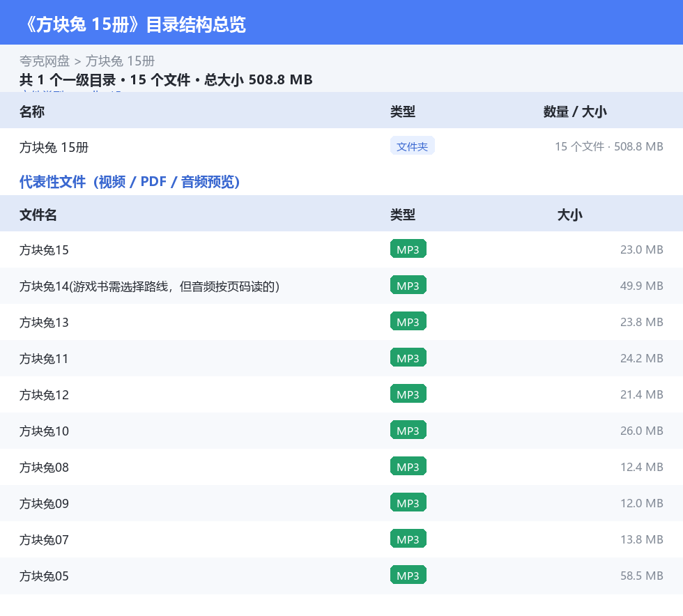683x616 pixels.
Task: Select the folder's 15 个文件 · 508.8 MB value
Action: pyautogui.click(x=609, y=146)
